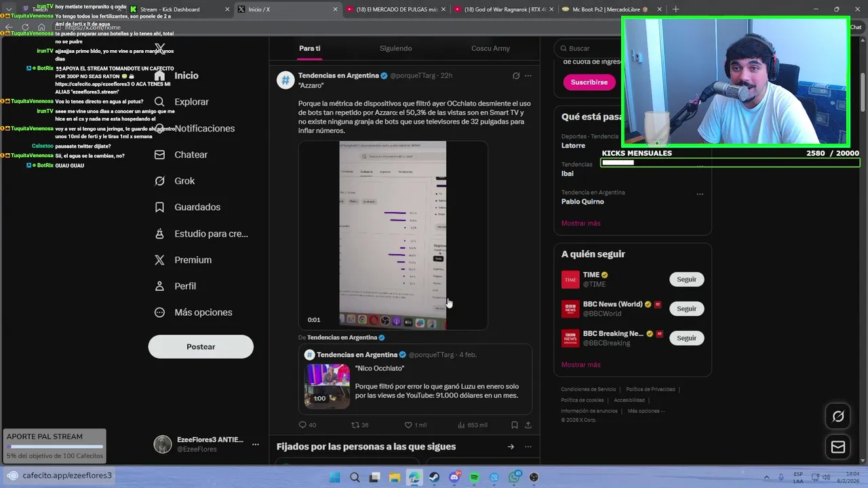Click the Grok icon on the tweet
Image resolution: width=868 pixels, height=488 pixels.
[x=516, y=76]
